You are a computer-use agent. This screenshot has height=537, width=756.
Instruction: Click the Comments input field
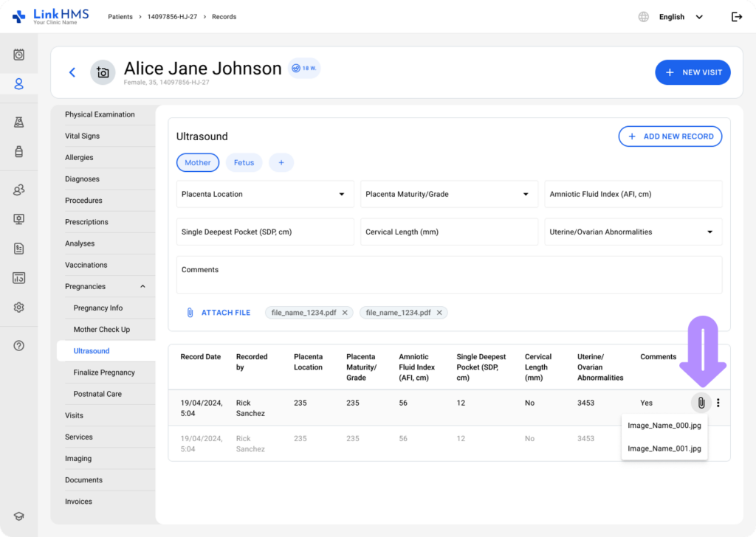click(x=449, y=275)
